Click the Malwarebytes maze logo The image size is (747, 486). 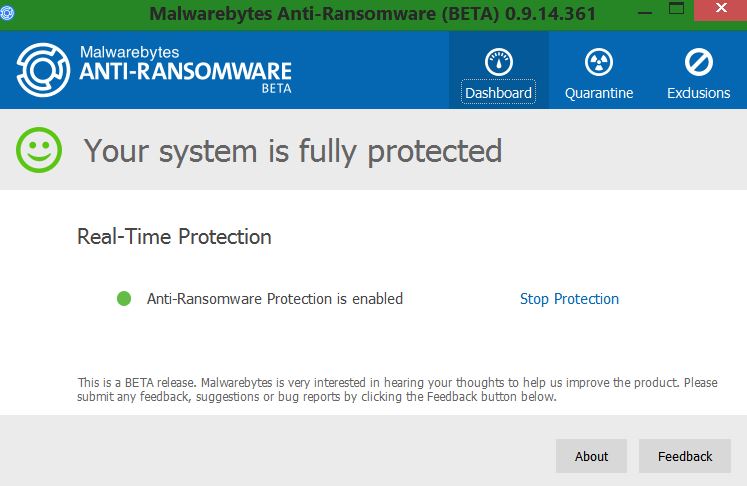click(x=43, y=70)
